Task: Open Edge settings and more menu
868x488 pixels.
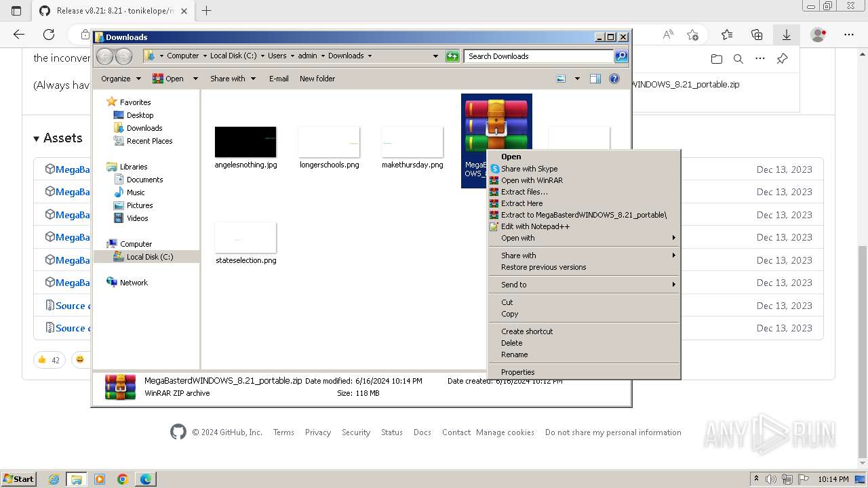Action: pos(849,35)
